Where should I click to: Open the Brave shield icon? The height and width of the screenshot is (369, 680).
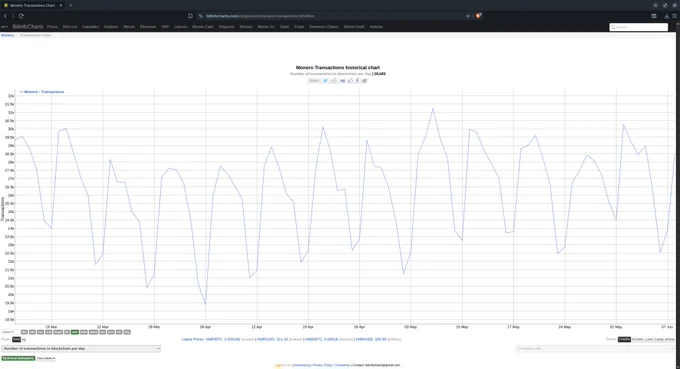pos(478,16)
